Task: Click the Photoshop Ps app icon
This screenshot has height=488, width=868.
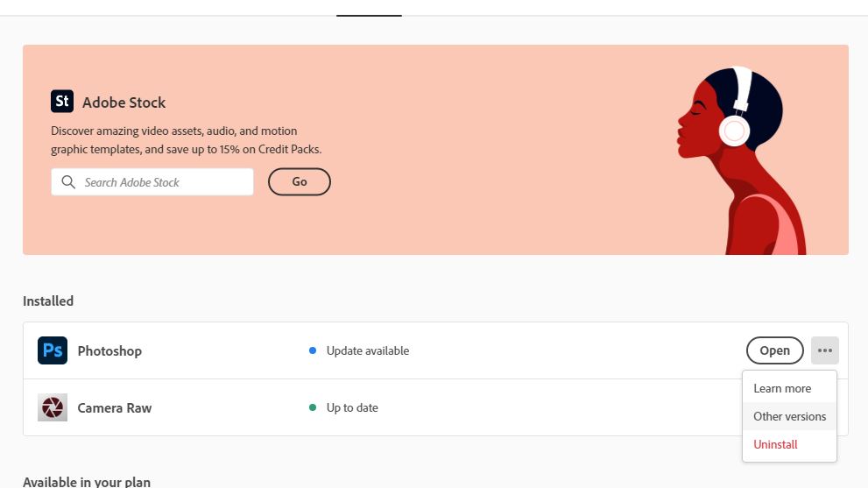Action: point(53,350)
